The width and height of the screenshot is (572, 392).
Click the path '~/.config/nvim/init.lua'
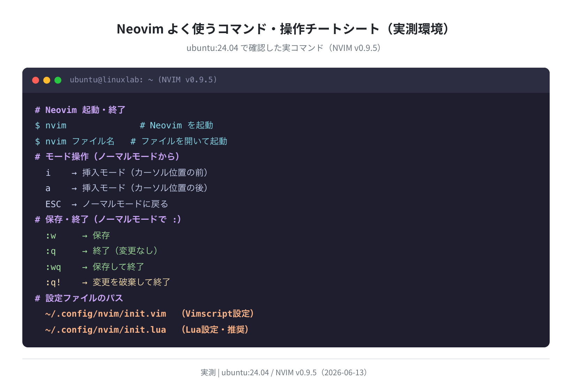(106, 330)
